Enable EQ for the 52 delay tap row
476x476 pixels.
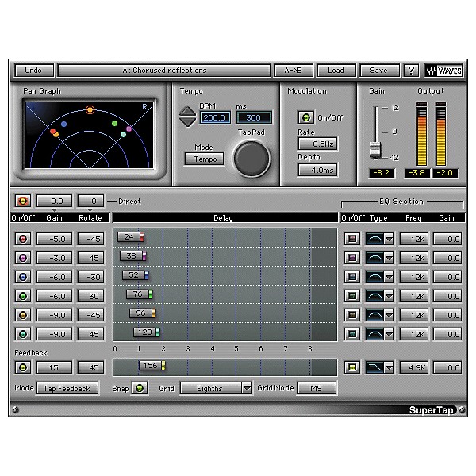coord(352,277)
